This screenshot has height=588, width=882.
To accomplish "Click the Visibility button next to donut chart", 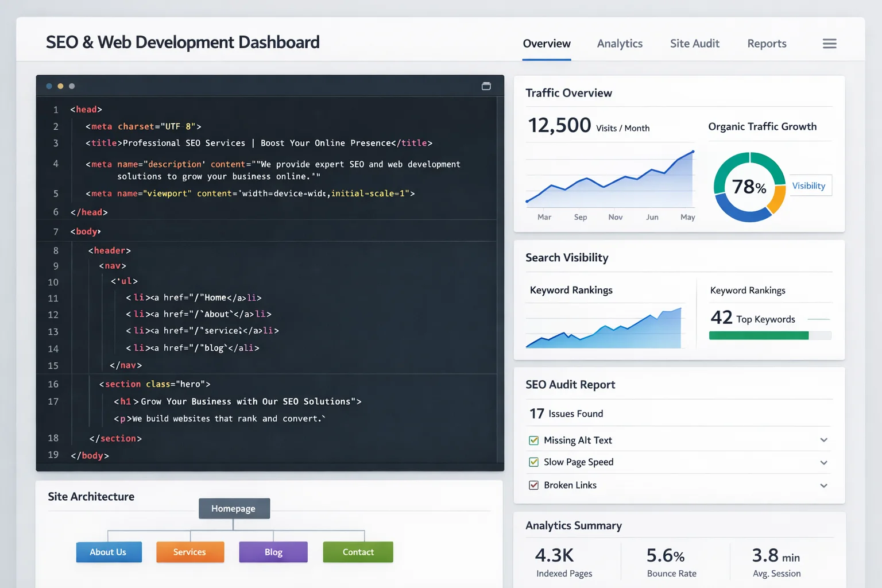I will point(810,185).
